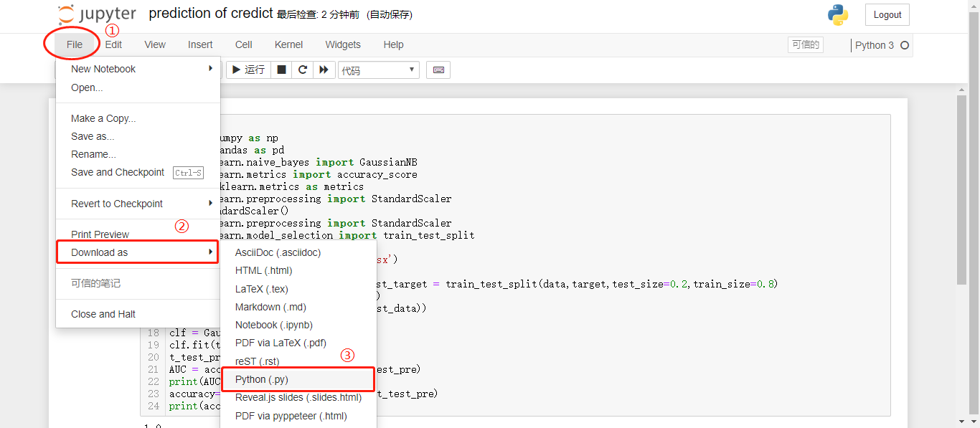Open the command palette keyboard icon

coord(438,70)
